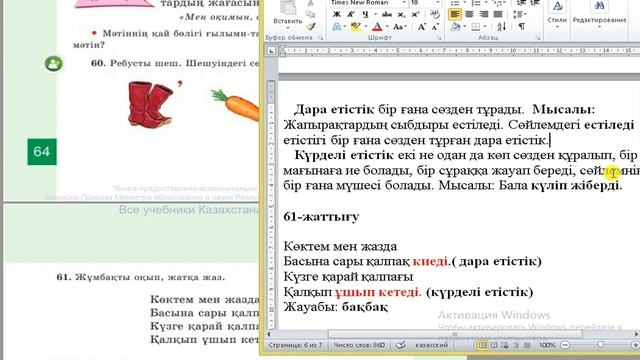Screen dimensions: 640x360
Task: Click the increase indent icon
Action: coord(534,3)
